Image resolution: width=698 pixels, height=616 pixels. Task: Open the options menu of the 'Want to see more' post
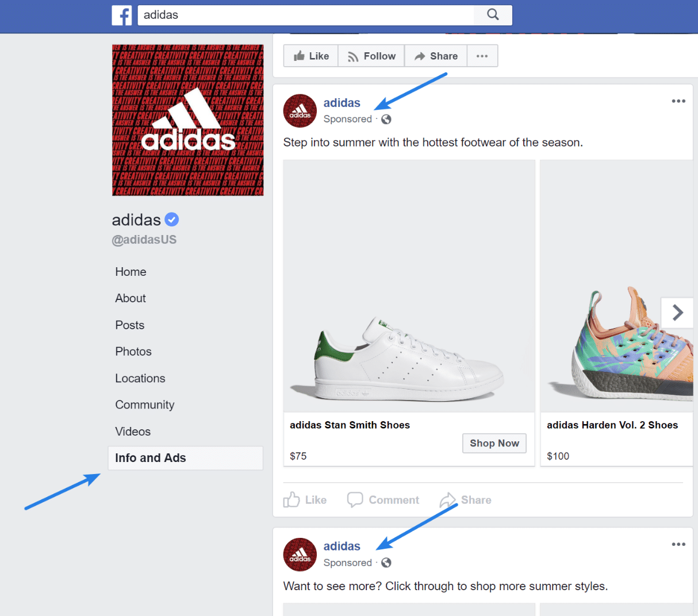(x=678, y=545)
